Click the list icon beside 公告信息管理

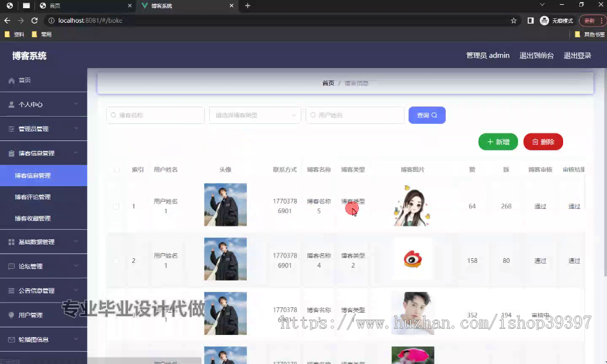tap(11, 291)
